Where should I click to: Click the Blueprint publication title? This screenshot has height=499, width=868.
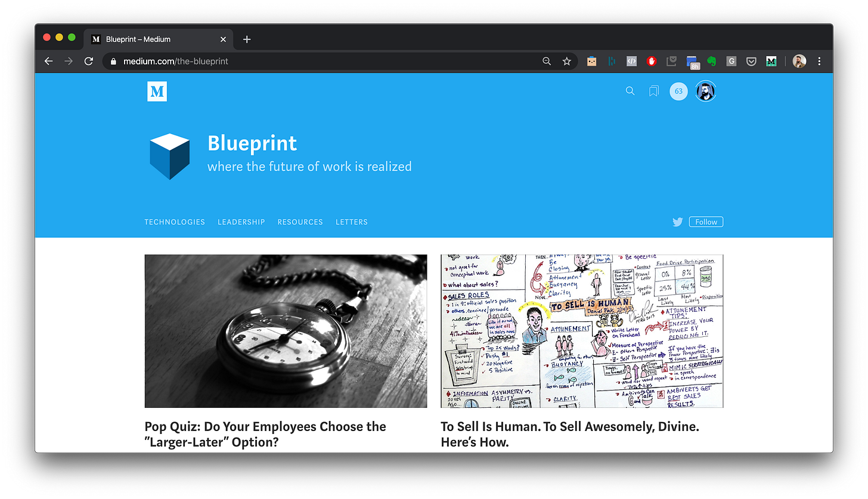coord(252,144)
